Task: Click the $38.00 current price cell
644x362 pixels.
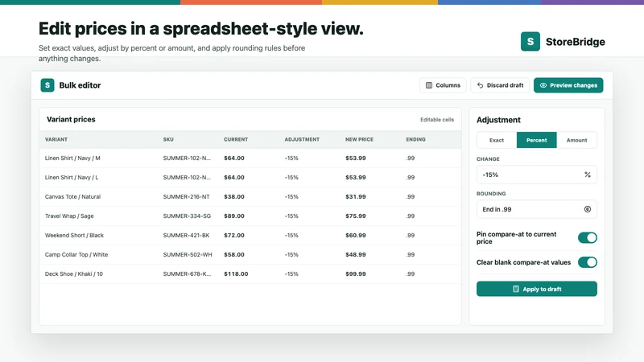Action: pyautogui.click(x=234, y=196)
